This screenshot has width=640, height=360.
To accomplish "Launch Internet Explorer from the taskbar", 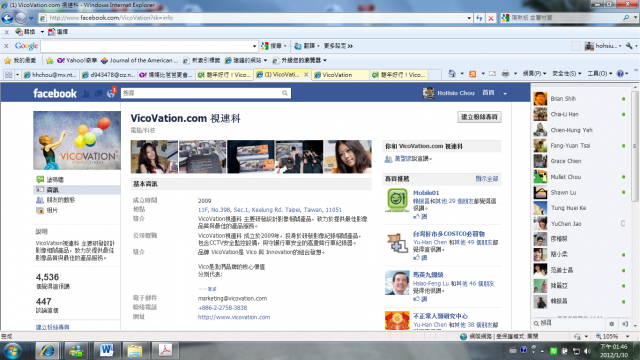I will 47,351.
